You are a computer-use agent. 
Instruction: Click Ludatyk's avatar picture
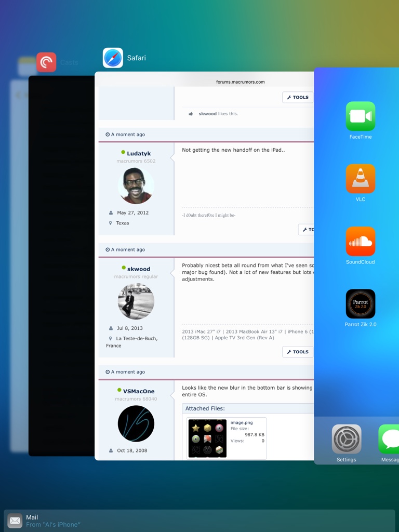tap(136, 185)
